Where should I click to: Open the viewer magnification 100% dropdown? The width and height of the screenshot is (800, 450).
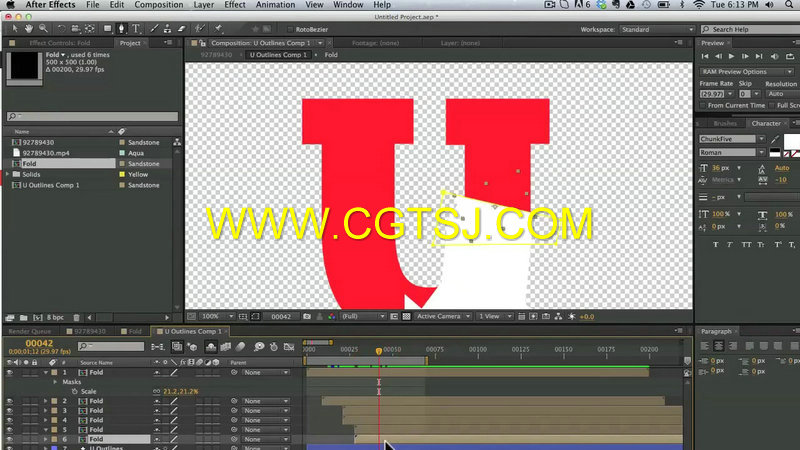coord(217,316)
